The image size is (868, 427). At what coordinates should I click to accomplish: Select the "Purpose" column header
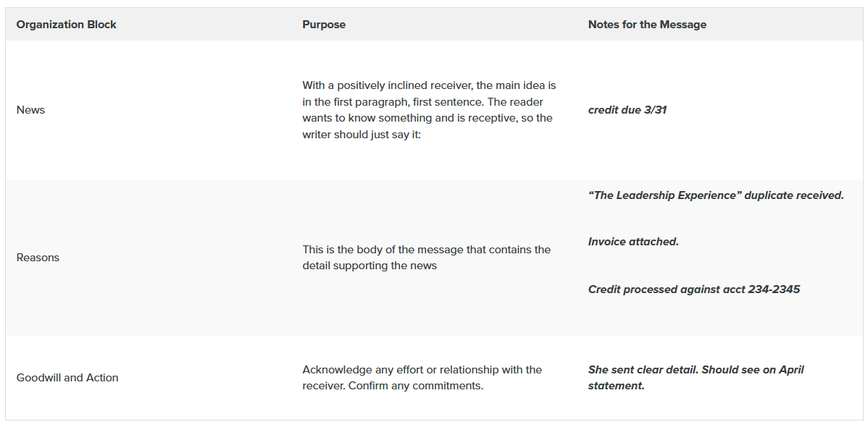[324, 25]
